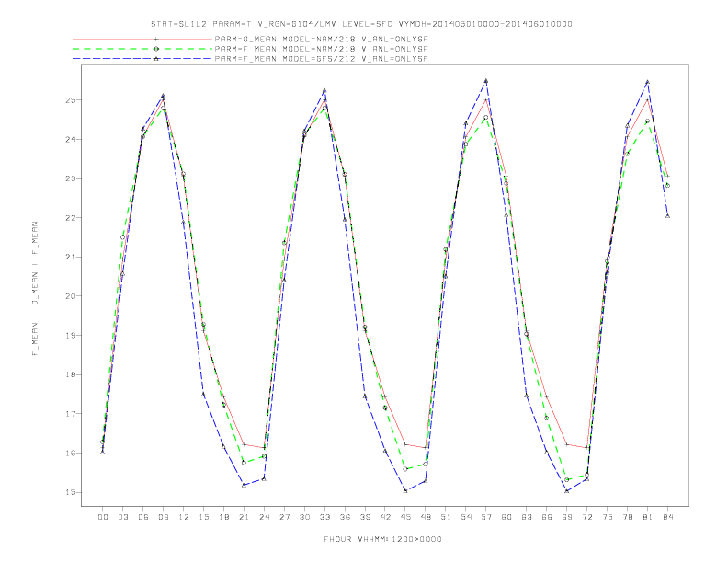Click x-axis forecast hour label 36

tap(345, 517)
